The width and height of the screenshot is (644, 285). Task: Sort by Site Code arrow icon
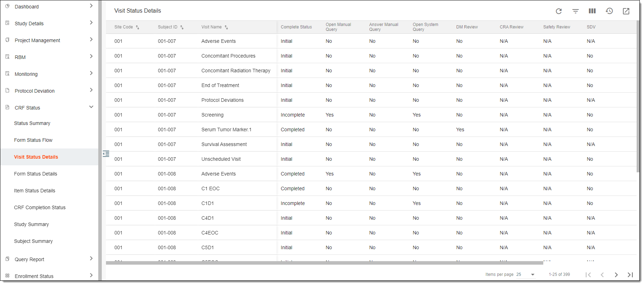[x=138, y=27]
